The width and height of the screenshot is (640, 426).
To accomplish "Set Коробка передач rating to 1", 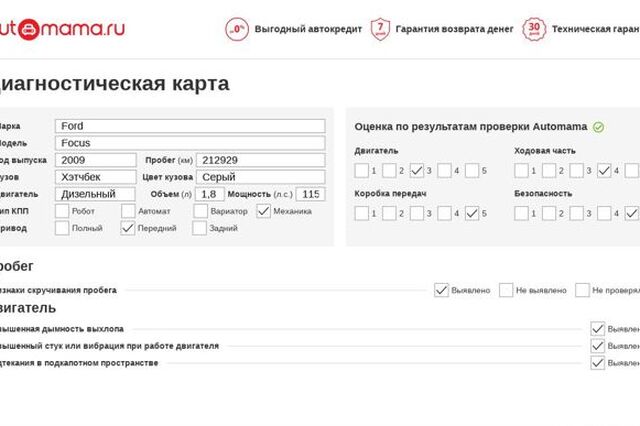I will pyautogui.click(x=362, y=213).
